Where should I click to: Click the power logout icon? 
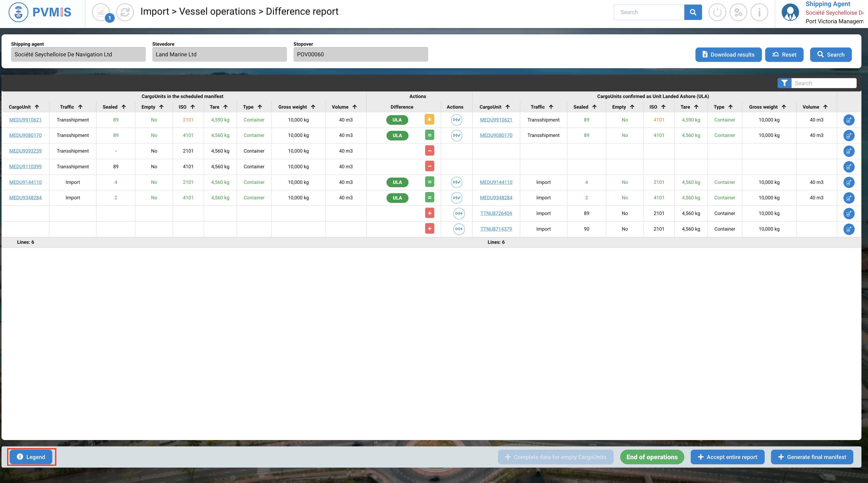pyautogui.click(x=717, y=12)
